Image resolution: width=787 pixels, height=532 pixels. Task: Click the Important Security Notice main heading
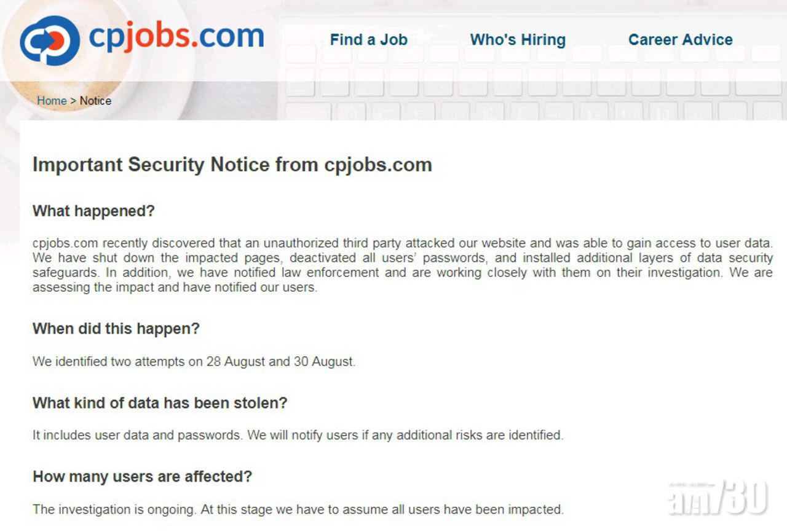[x=232, y=165]
